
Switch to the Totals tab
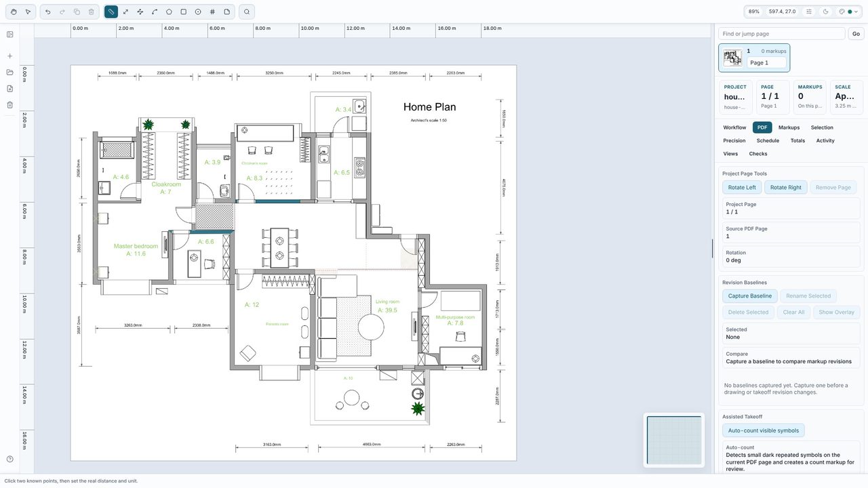[x=797, y=141]
